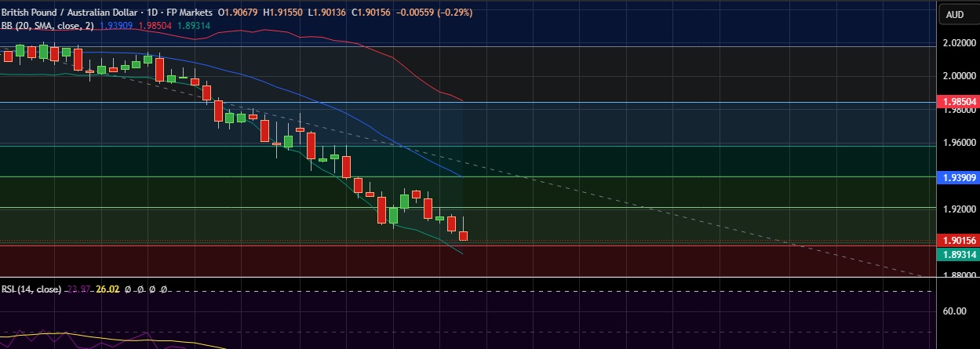The height and width of the screenshot is (349, 980).
Task: Click the BB upper value 1.98504 in legend
Action: click(155, 25)
